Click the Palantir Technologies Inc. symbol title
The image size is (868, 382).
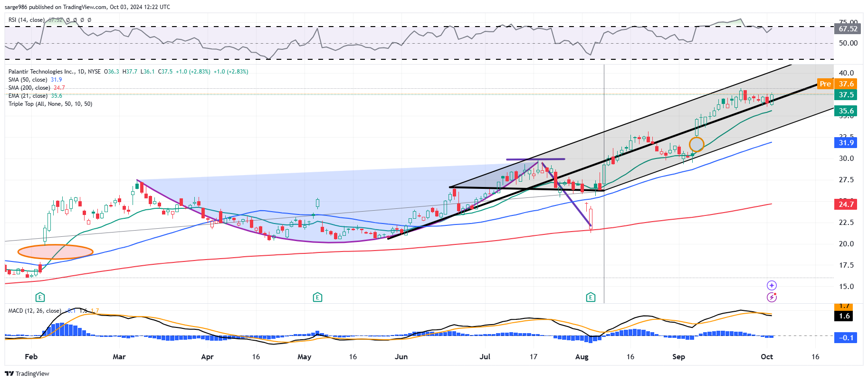pos(41,72)
